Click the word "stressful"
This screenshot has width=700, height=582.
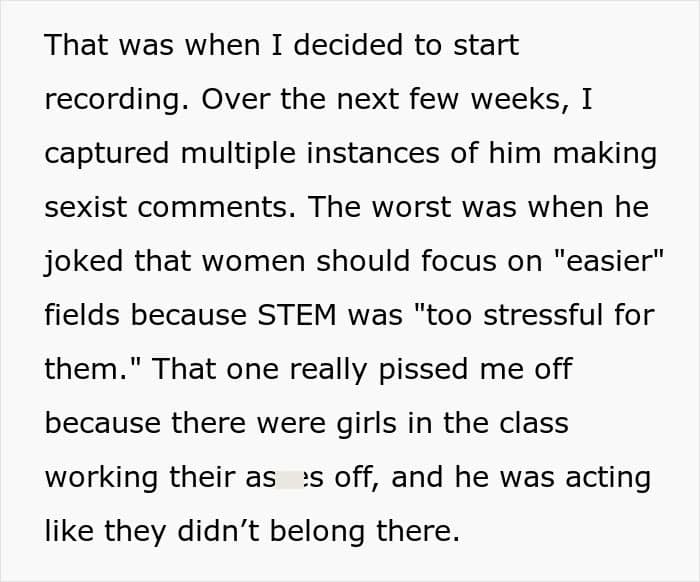(x=544, y=315)
